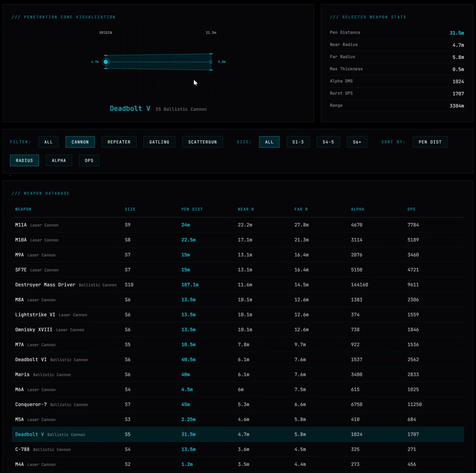Select the C-788 Ballistic Cannon row

pos(238,449)
